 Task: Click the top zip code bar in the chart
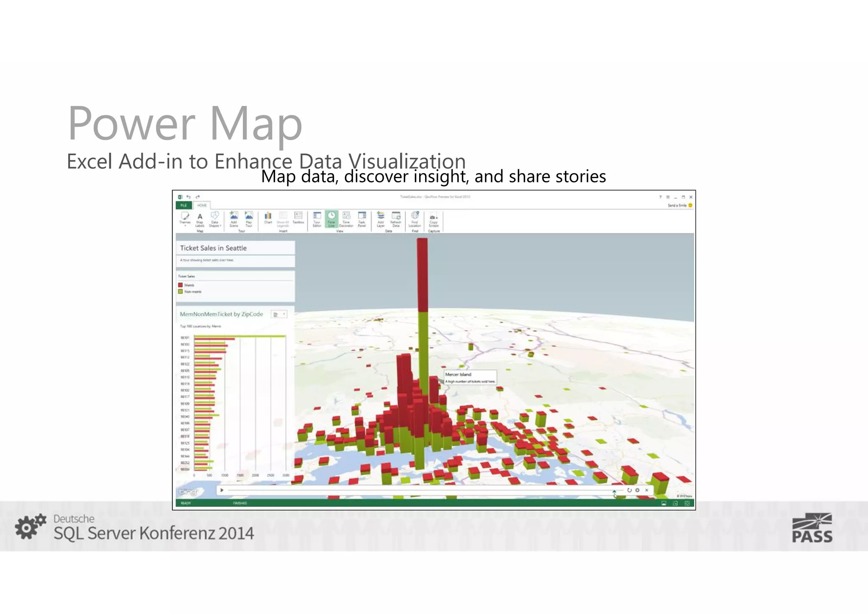(x=240, y=337)
